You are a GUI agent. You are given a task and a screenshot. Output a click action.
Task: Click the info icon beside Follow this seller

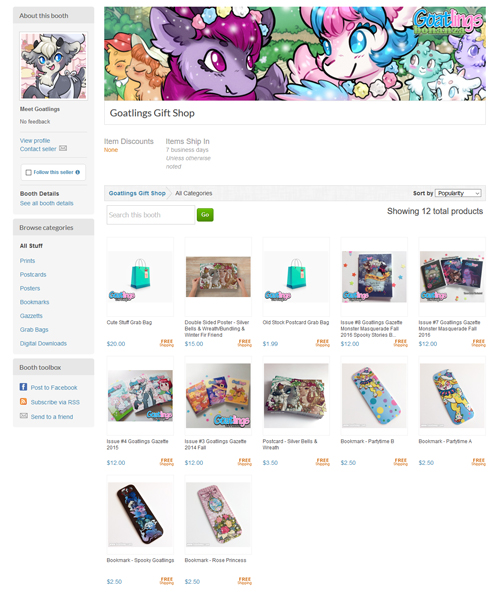tap(78, 172)
